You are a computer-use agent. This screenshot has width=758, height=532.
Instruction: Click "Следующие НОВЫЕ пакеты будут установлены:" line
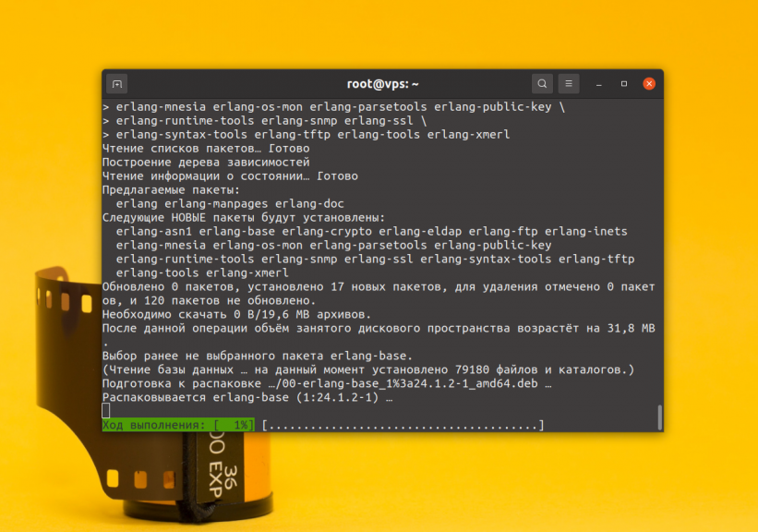(x=244, y=218)
